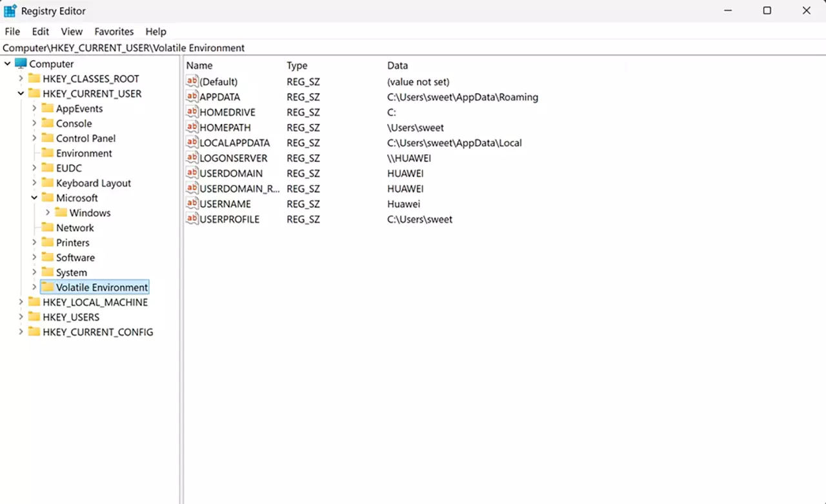Screen dimensions: 826x504
Task: Click the Computer monitor icon in tree
Action: point(21,64)
